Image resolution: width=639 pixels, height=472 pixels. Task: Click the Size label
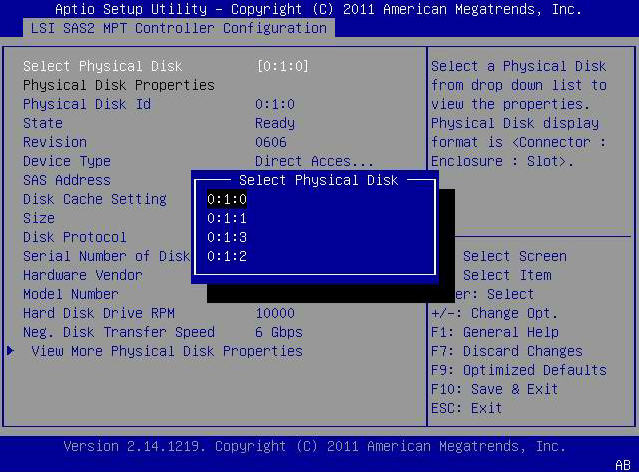(39, 218)
